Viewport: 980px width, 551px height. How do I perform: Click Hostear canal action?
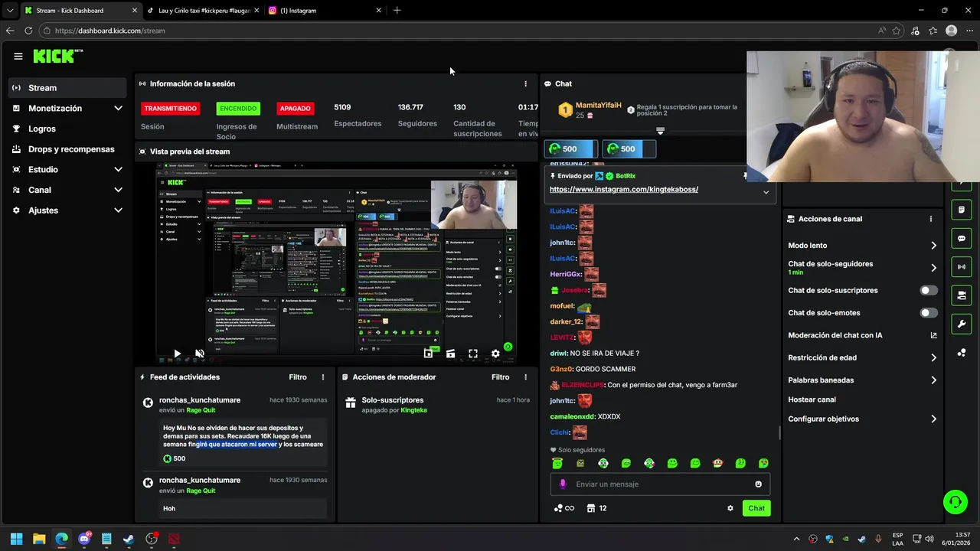click(x=812, y=399)
